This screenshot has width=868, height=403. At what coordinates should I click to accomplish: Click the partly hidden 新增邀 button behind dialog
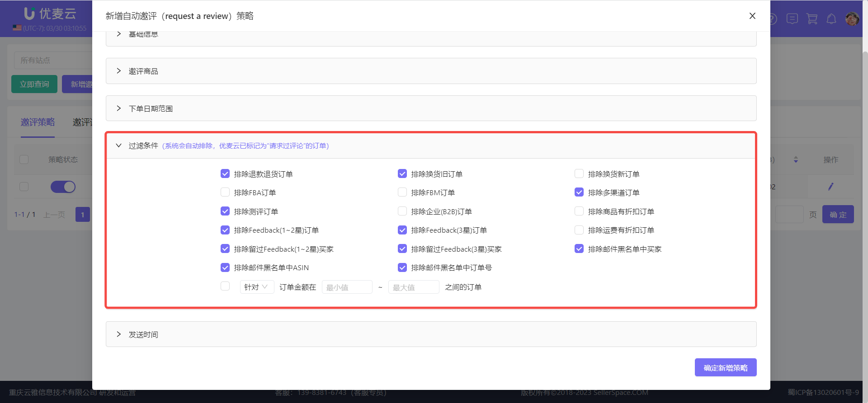(77, 84)
